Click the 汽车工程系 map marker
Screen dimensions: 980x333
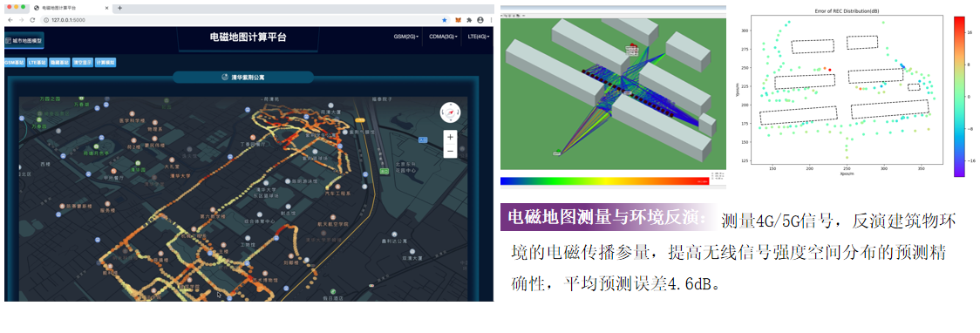pyautogui.click(x=337, y=187)
